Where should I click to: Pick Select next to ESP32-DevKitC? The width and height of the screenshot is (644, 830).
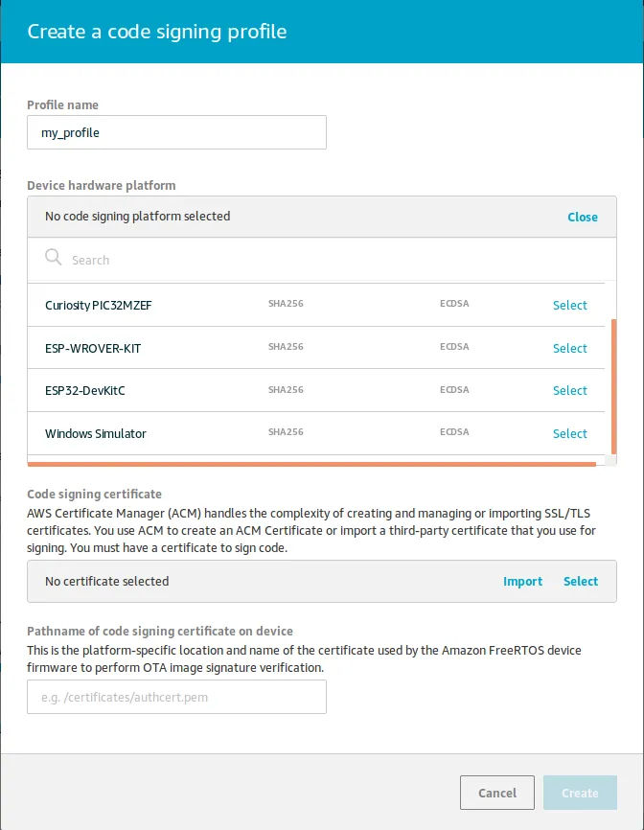tap(569, 391)
